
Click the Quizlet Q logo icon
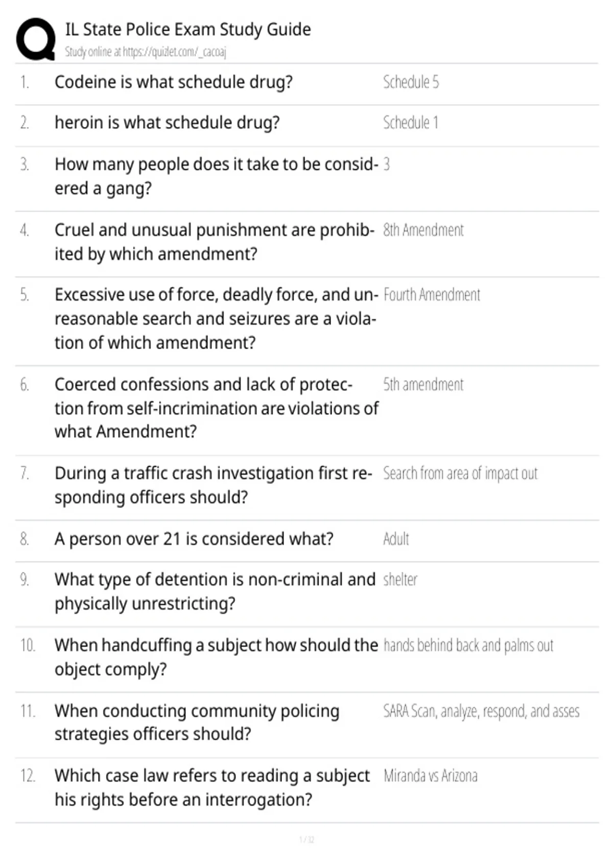35,39
